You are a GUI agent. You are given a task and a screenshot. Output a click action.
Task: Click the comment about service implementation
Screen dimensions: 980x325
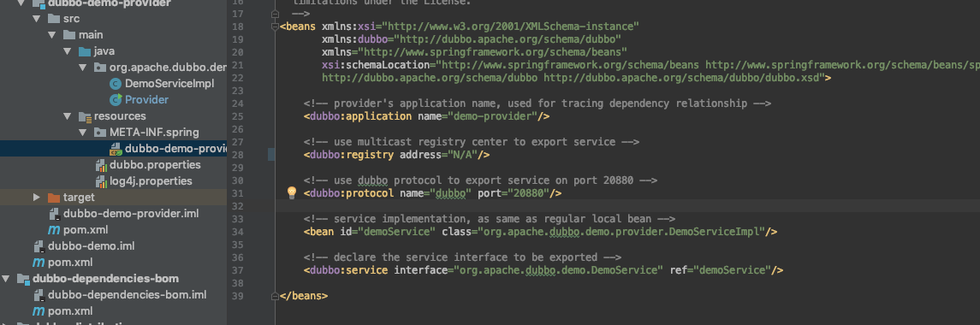490,219
